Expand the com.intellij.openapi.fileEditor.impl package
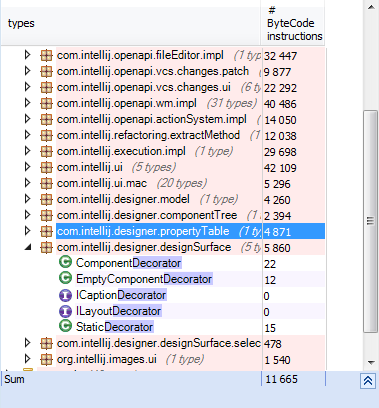The image size is (379, 408). pos(28,55)
